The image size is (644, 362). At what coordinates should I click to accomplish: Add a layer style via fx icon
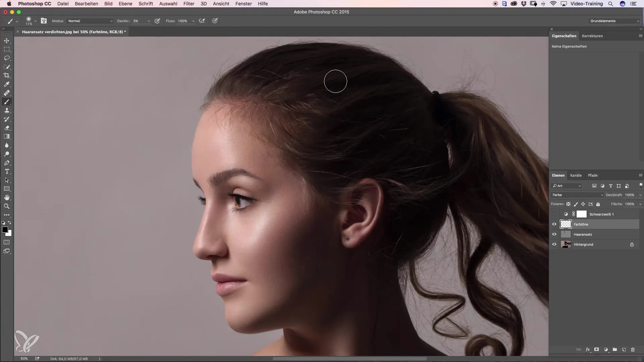click(588, 350)
